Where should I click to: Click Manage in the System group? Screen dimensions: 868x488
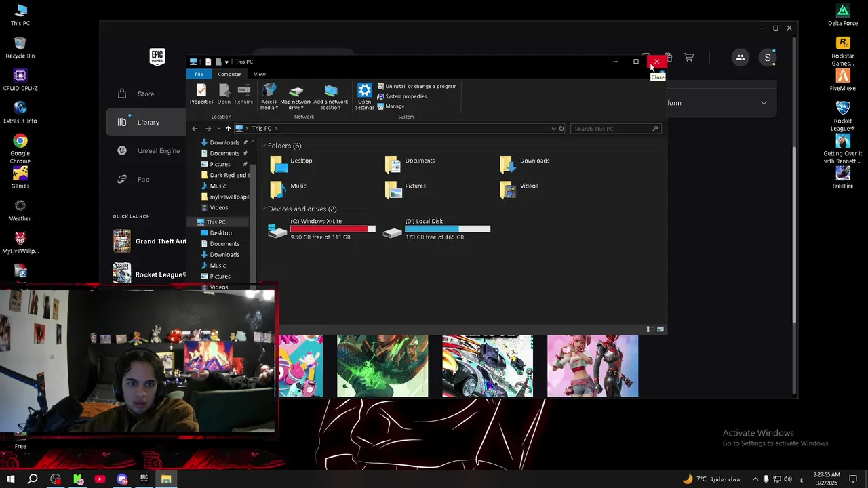coord(391,106)
